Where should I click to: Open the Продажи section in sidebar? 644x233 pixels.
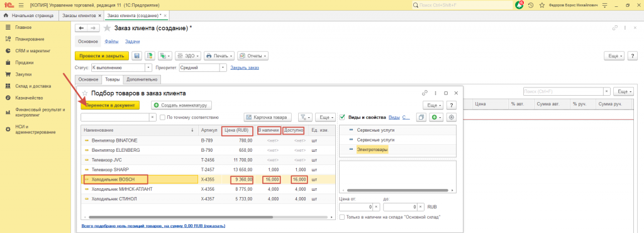25,63
